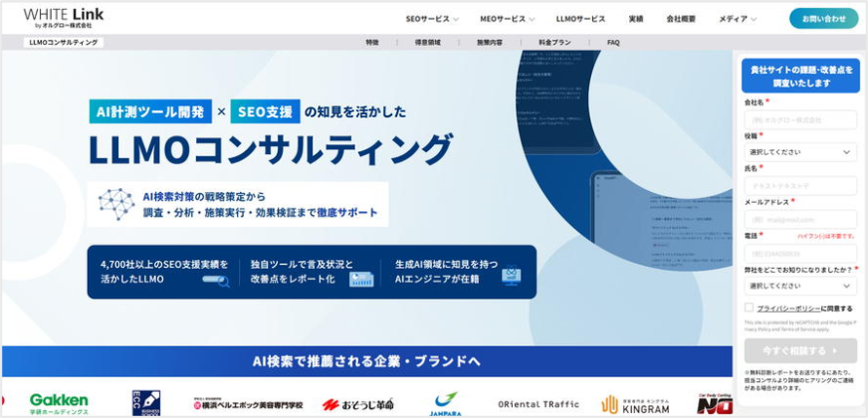Image resolution: width=868 pixels, height=418 pixels.
Task: Click the Gakken logo
Action: (x=59, y=404)
